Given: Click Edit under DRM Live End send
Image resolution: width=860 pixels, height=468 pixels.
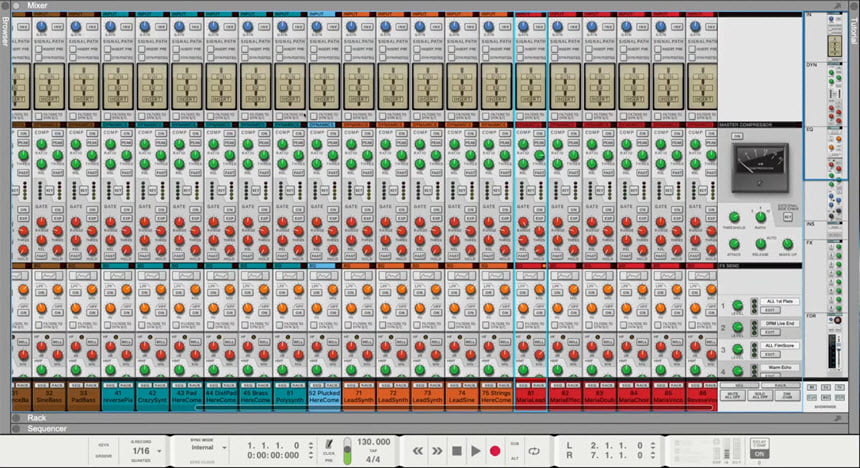Looking at the screenshot, I should click(x=770, y=332).
